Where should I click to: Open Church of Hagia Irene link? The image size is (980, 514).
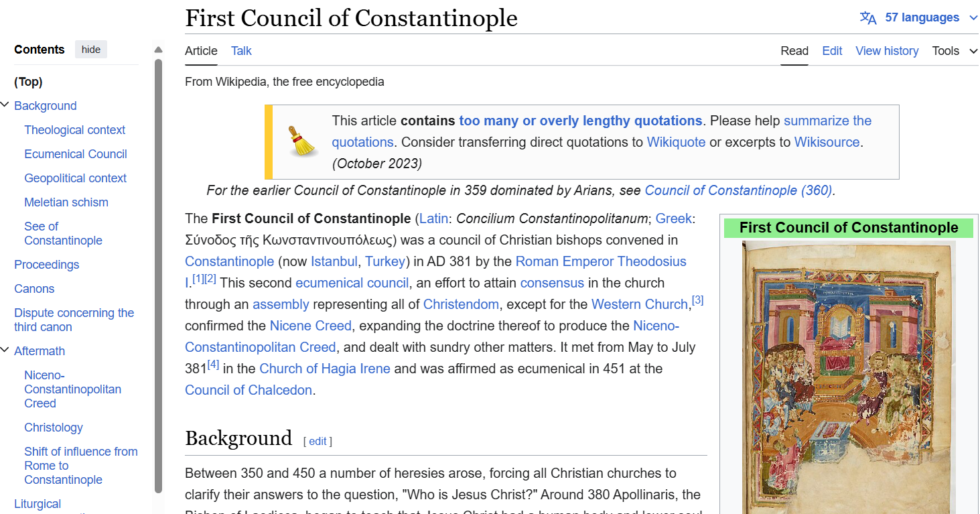(325, 369)
